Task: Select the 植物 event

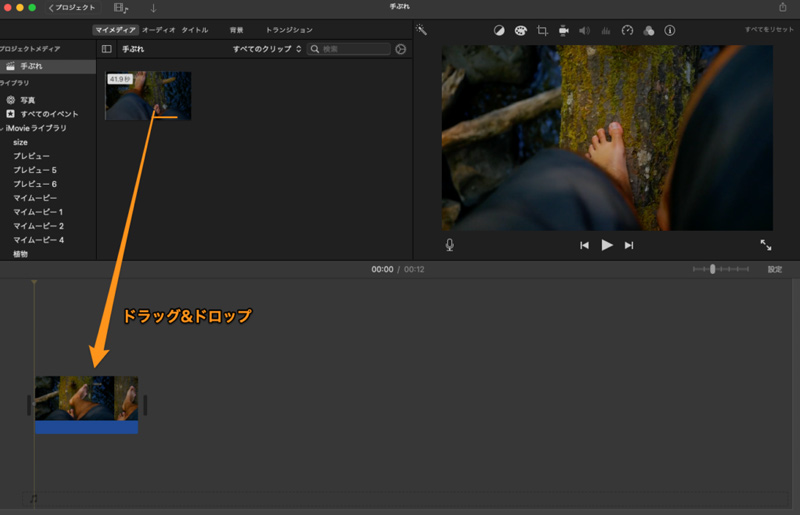Action: (20, 254)
